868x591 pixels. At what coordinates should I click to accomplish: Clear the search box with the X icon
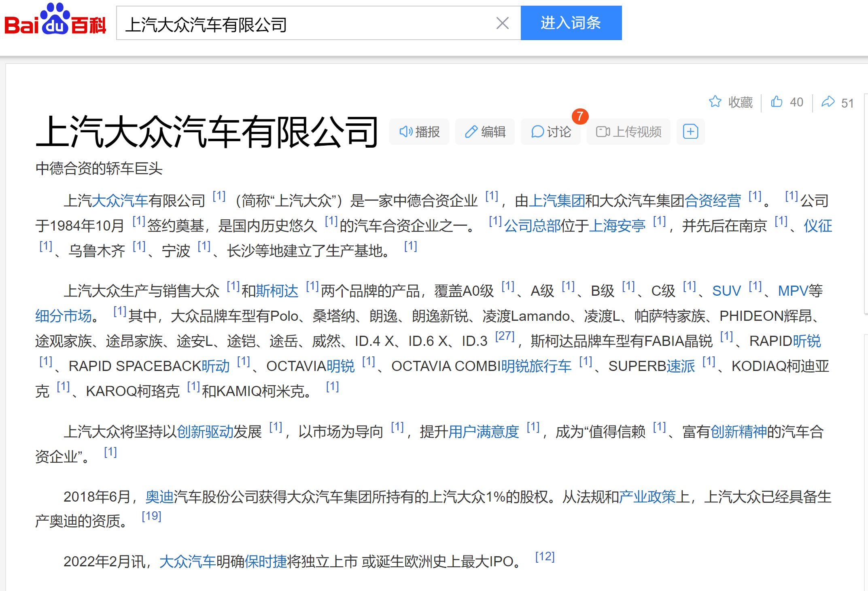coord(502,23)
